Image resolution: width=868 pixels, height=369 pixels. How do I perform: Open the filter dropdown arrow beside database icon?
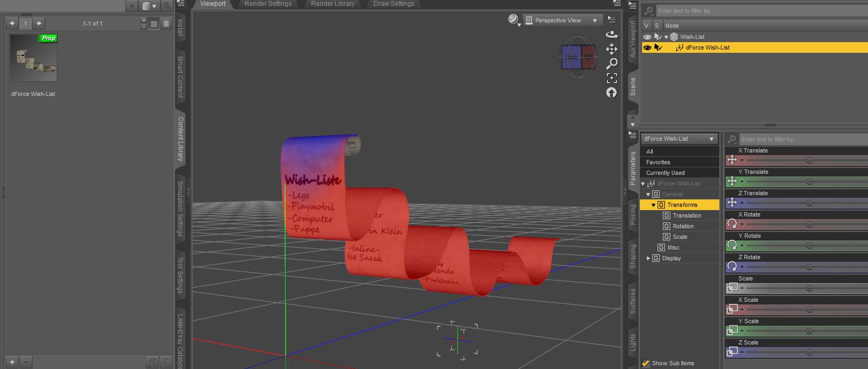pos(133,6)
